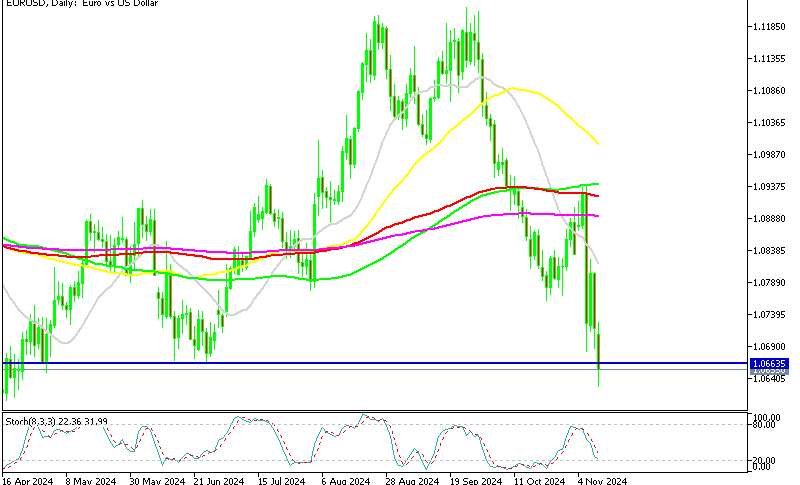This screenshot has width=800, height=485.
Task: Click the 1.07890 price axis label
Action: coord(769,283)
